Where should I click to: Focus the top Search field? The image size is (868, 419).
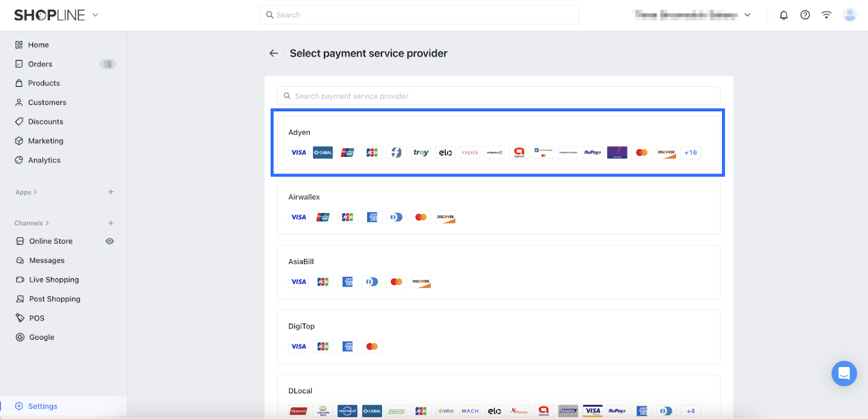[x=419, y=15]
